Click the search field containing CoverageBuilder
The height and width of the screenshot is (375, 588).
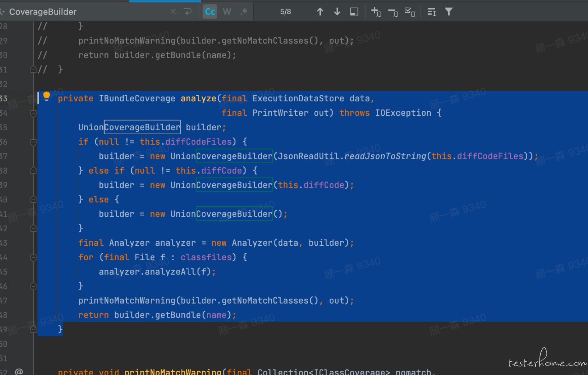[87, 12]
